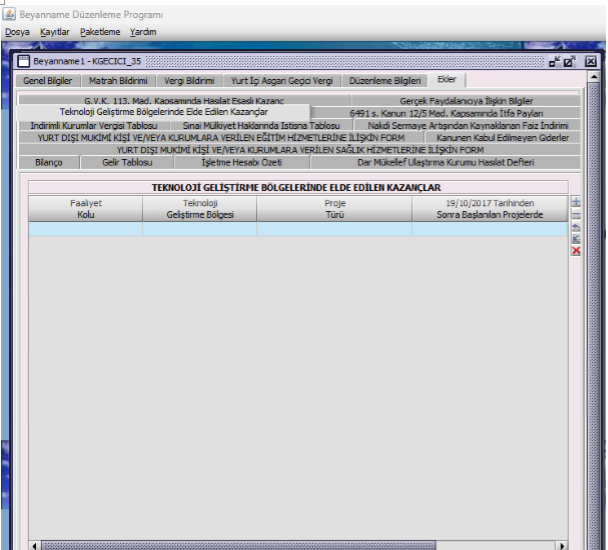Click the Beyanname1 window system icon
Screen dimensions: 608x550
[25, 62]
